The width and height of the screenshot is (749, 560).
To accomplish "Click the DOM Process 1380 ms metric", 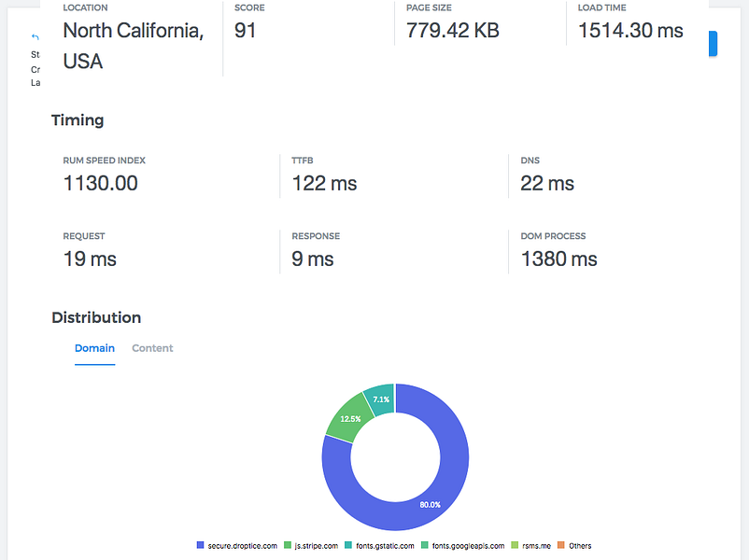I will [x=558, y=259].
